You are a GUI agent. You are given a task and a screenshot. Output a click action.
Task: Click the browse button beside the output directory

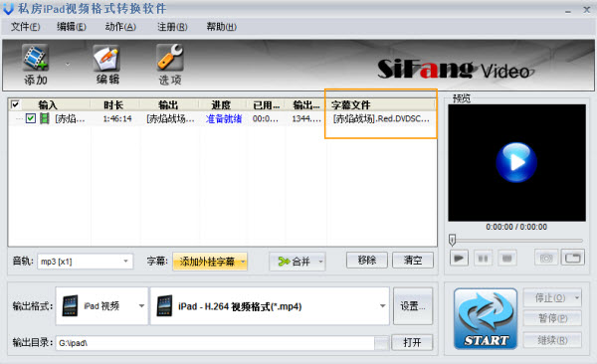tap(382, 343)
